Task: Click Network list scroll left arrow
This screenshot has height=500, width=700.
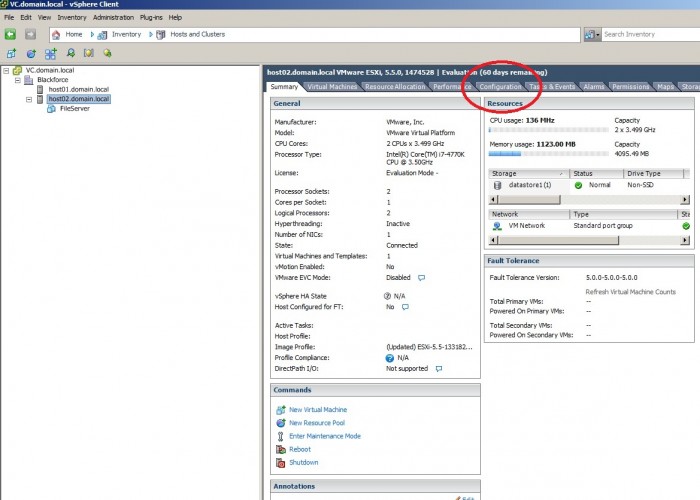Action: 493,240
